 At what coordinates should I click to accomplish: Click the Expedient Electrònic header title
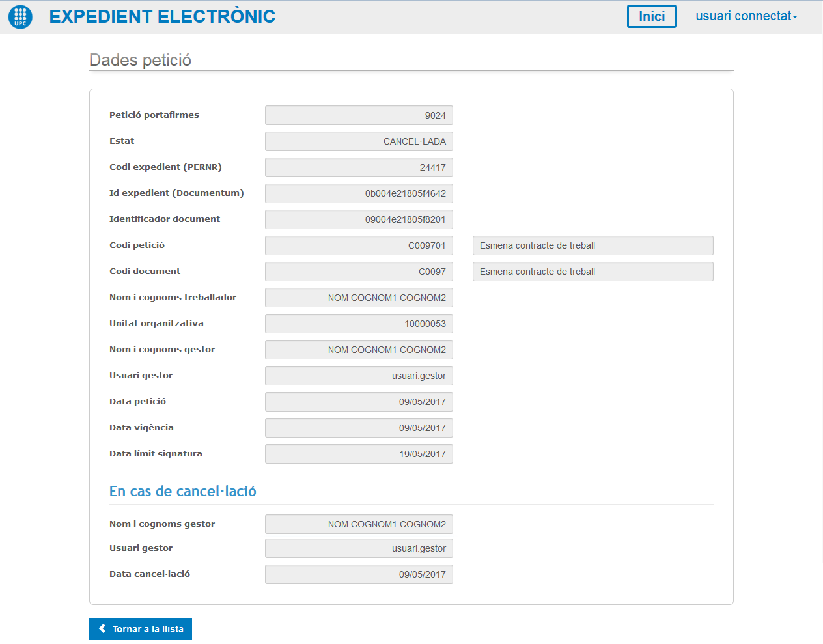(x=162, y=16)
